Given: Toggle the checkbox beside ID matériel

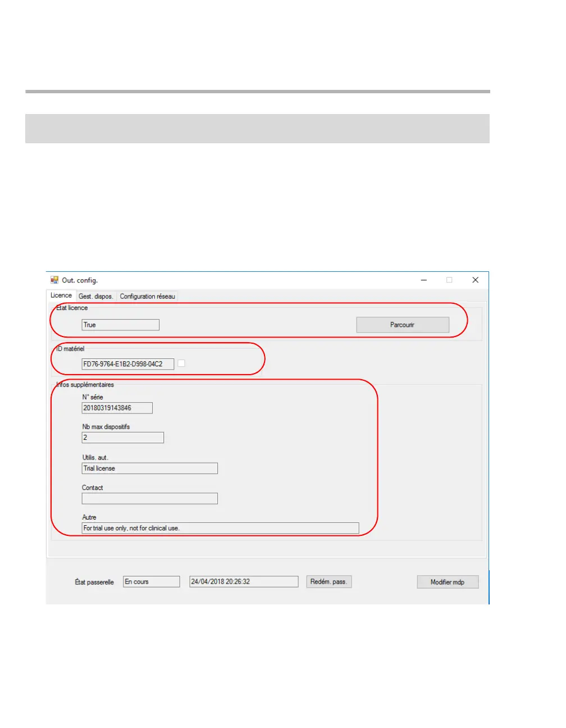Looking at the screenshot, I should 181,363.
